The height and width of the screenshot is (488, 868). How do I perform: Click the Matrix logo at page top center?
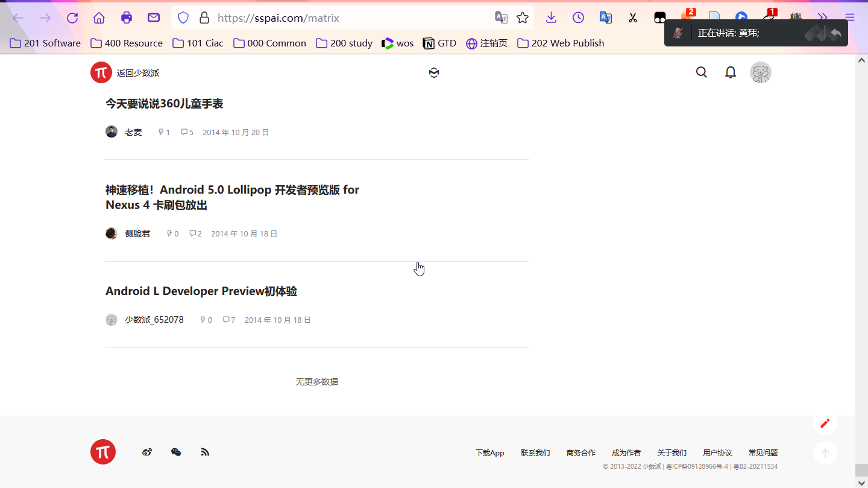point(433,72)
